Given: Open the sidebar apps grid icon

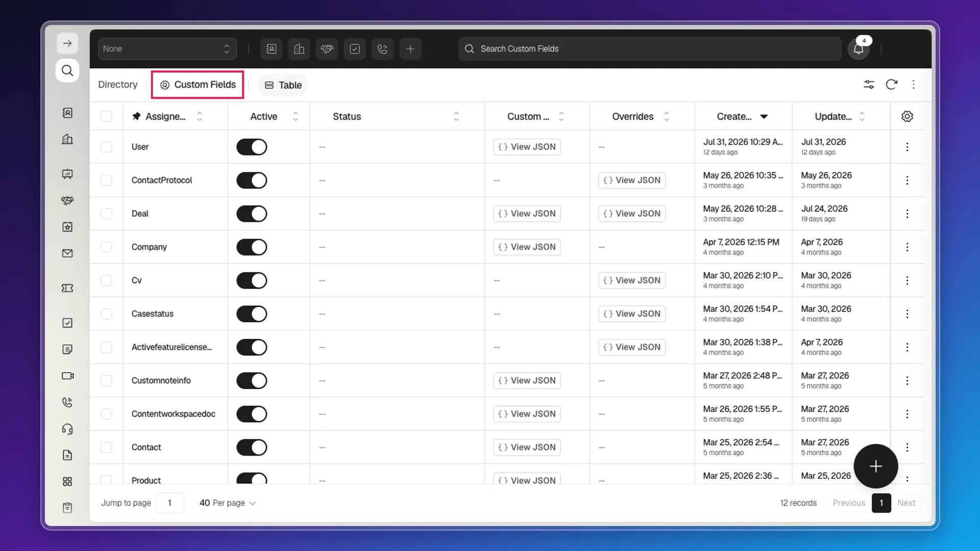Looking at the screenshot, I should [67, 482].
